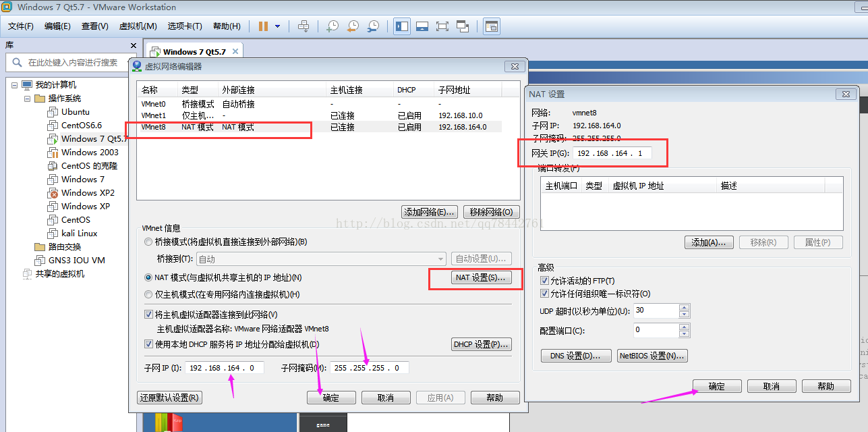Click the GNS3 IOU VM icon

pyautogui.click(x=40, y=261)
